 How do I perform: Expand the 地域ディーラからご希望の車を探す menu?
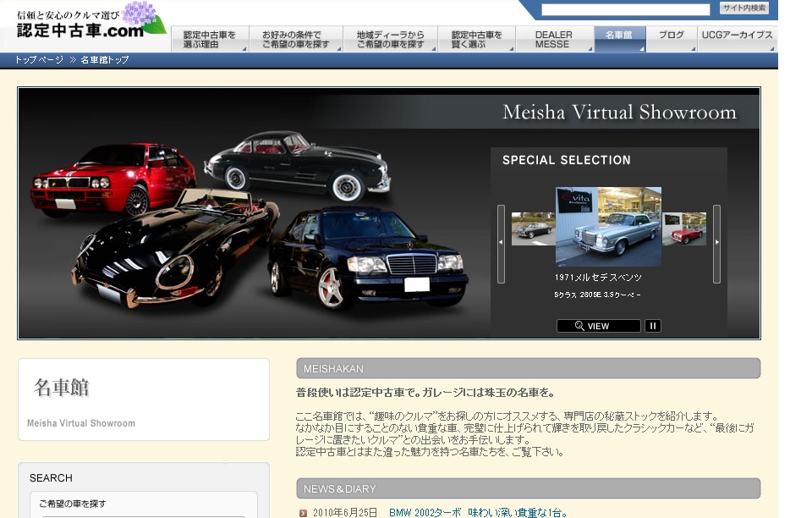click(x=390, y=39)
